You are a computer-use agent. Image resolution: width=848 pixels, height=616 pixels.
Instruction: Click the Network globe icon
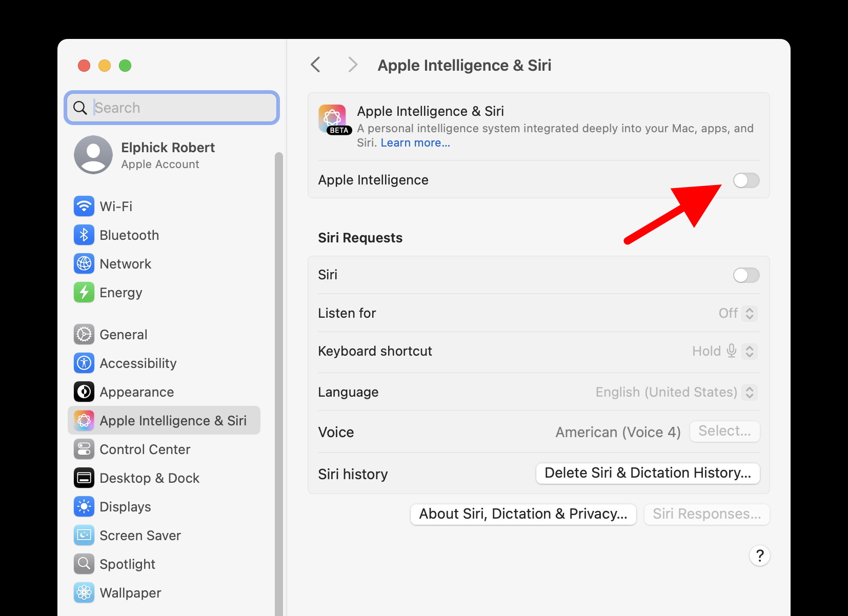pos(84,264)
